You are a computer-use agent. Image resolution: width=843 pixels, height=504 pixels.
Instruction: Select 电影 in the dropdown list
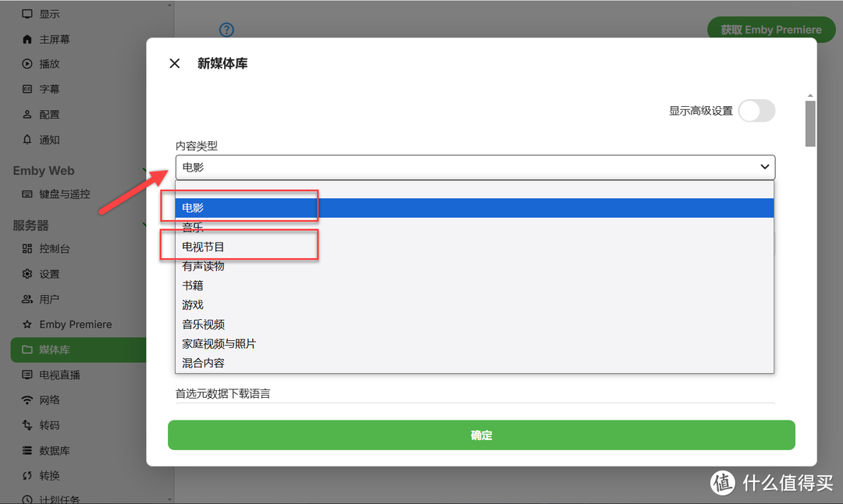tap(475, 208)
